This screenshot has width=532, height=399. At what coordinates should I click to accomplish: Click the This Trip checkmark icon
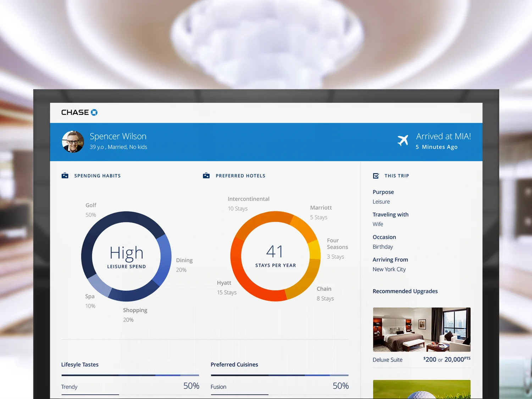376,176
